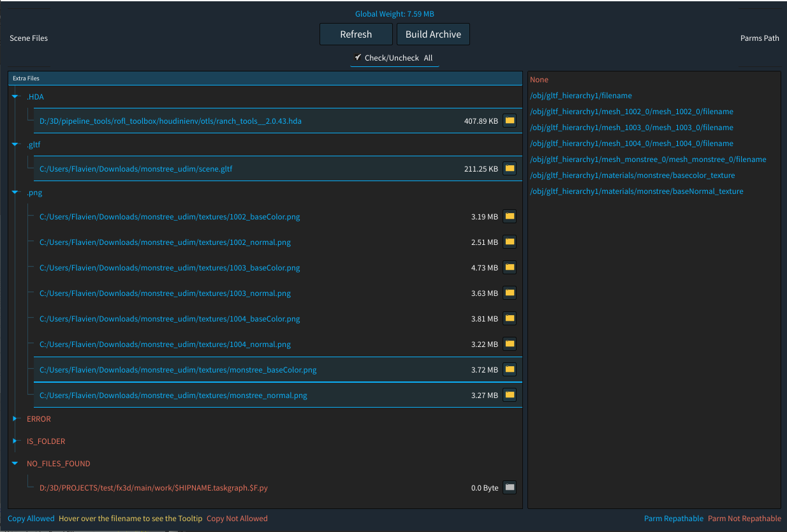Click the Extra Files column header
Screen dimensions: 787x532
[265, 78]
